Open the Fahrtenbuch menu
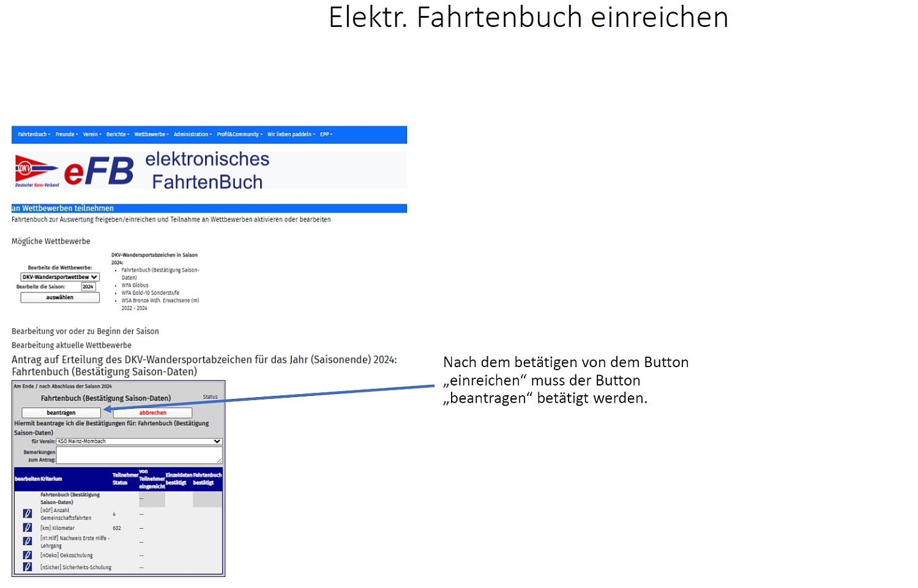 34,135
